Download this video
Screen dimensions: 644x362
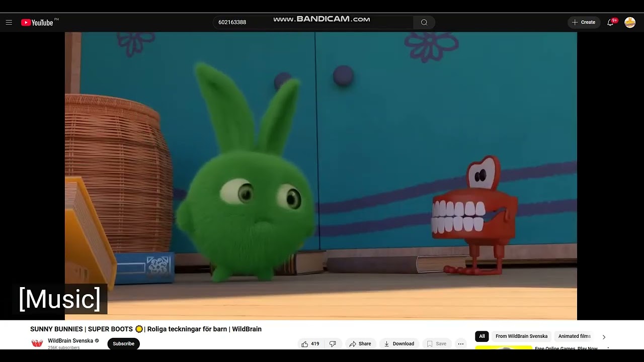click(399, 344)
